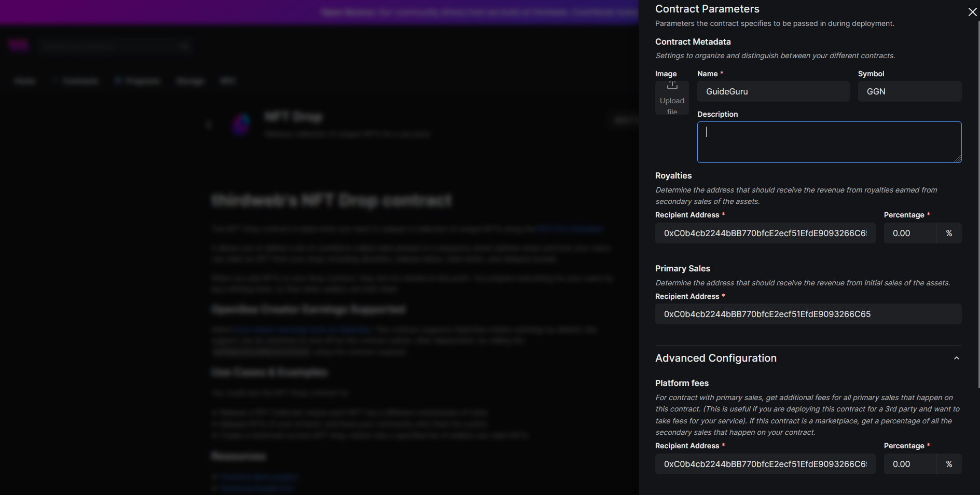The height and width of the screenshot is (495, 980).
Task: Click the panel's vertical scrollbar
Action: pos(978,208)
